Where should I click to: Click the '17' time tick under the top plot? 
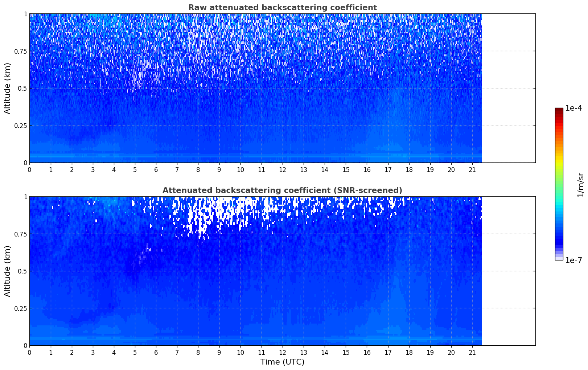388,170
